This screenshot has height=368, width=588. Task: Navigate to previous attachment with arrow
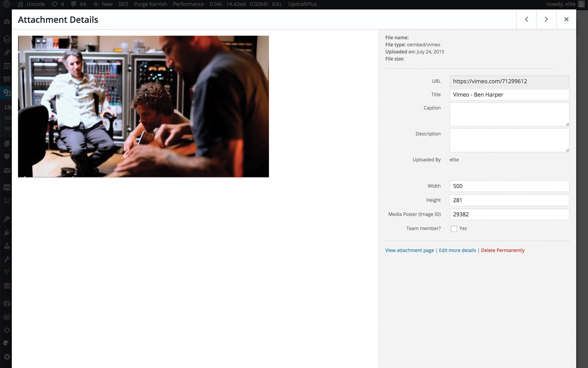pos(527,20)
